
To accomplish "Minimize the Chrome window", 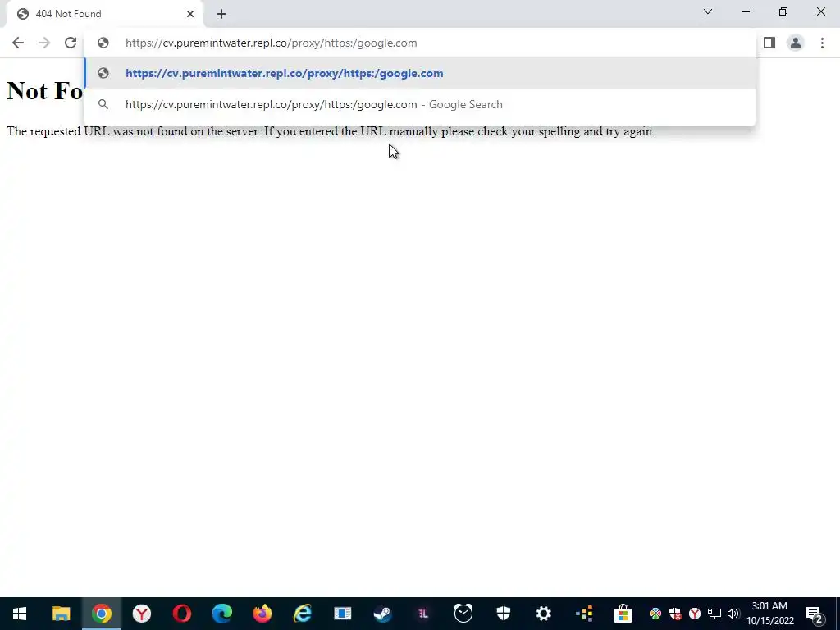I will click(745, 11).
